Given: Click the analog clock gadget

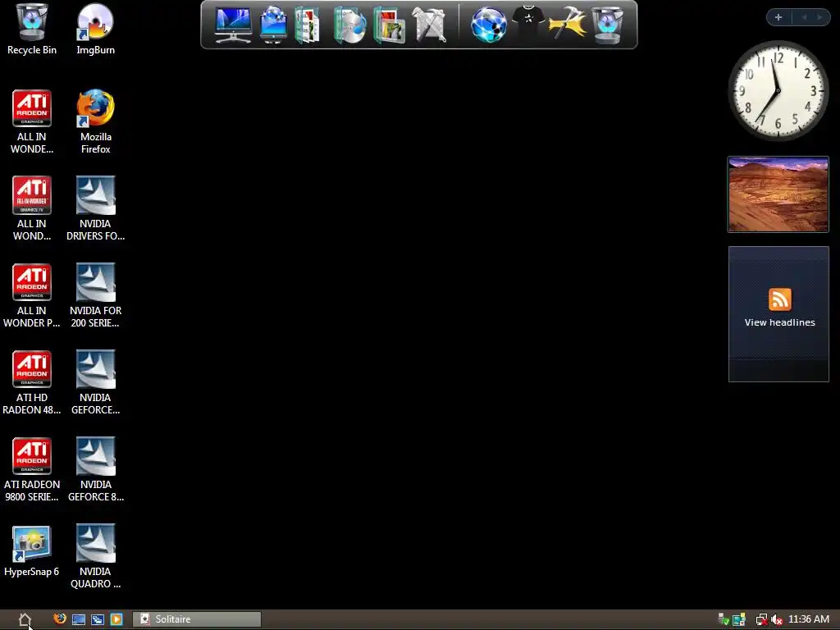Looking at the screenshot, I should pyautogui.click(x=778, y=90).
